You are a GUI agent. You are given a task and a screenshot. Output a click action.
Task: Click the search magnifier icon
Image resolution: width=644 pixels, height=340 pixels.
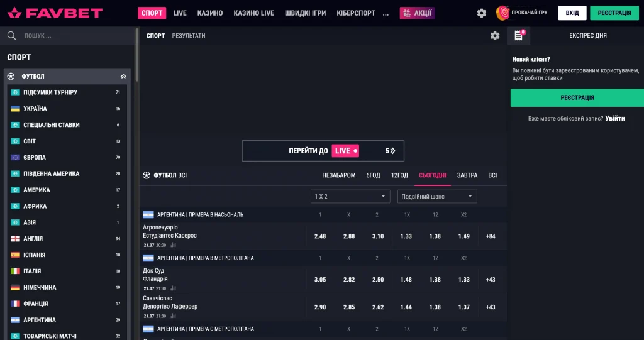(11, 36)
